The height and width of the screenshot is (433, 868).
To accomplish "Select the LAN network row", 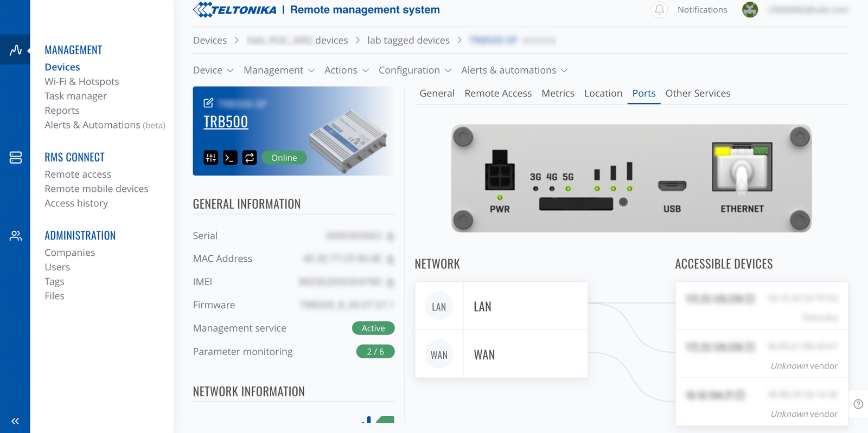I will (501, 306).
